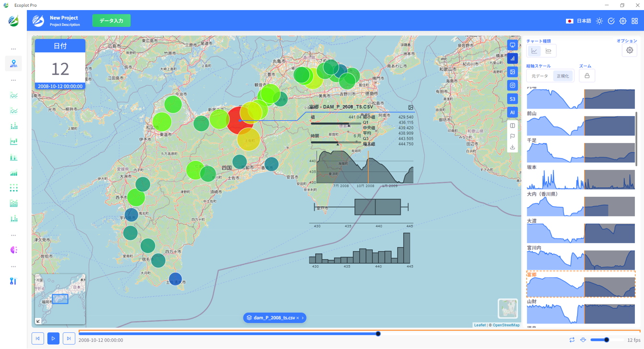Click the crosshair icon beside loop button
This screenshot has height=349, width=644.
coord(583,340)
